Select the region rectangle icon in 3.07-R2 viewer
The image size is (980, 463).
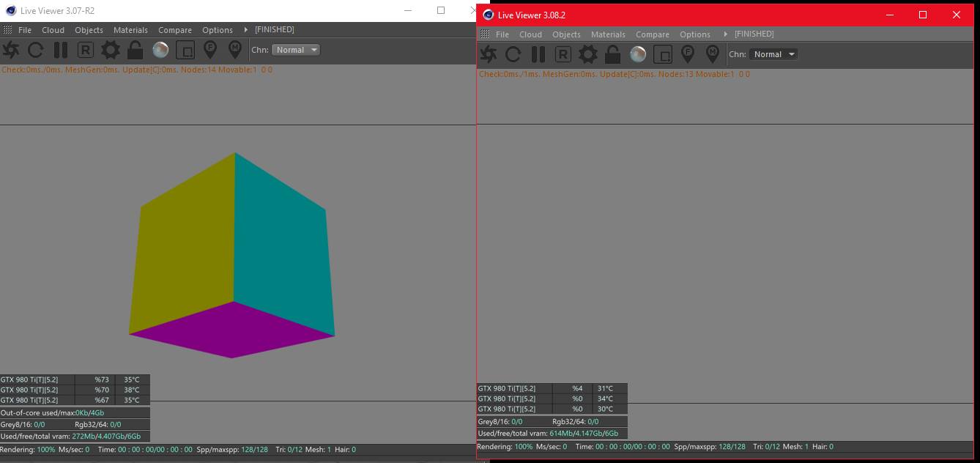185,50
